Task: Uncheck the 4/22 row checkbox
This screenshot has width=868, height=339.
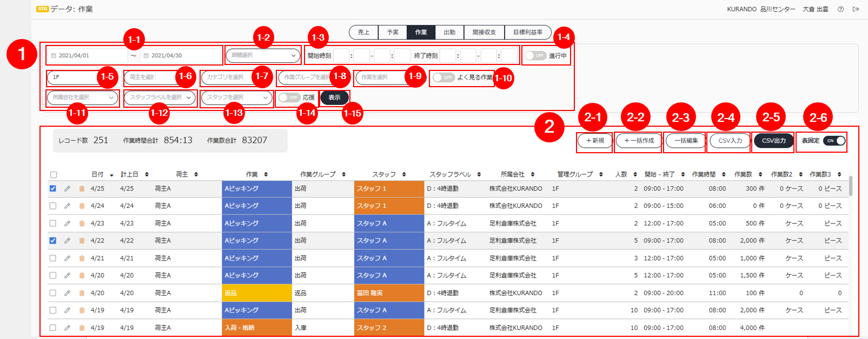Action: point(53,241)
